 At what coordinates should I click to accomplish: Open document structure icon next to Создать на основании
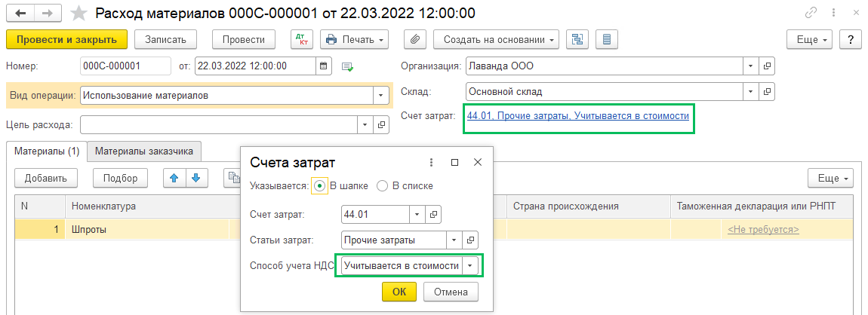[577, 39]
